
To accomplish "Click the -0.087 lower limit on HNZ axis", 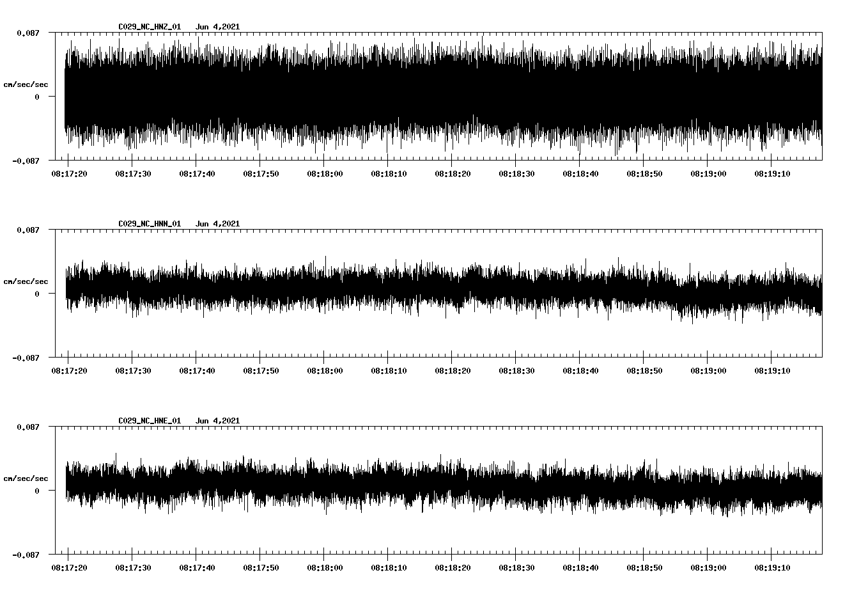I will coord(26,161).
